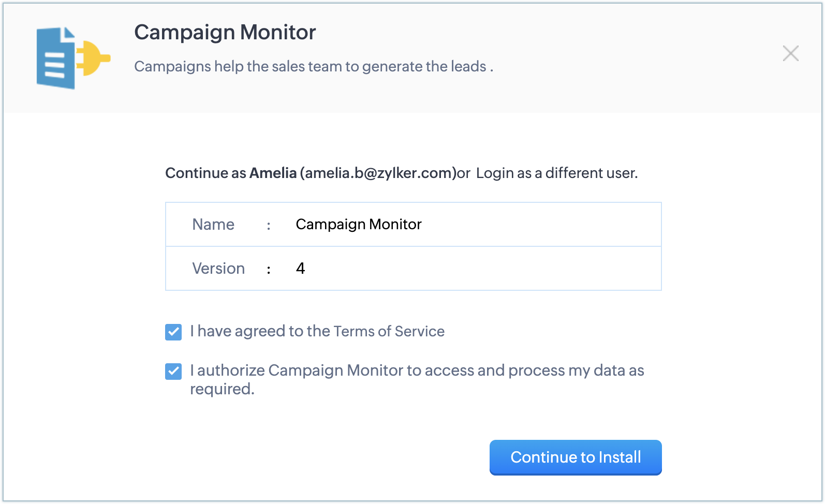The image size is (825, 504).
Task: Close the Campaign Monitor install dialog
Action: (790, 53)
